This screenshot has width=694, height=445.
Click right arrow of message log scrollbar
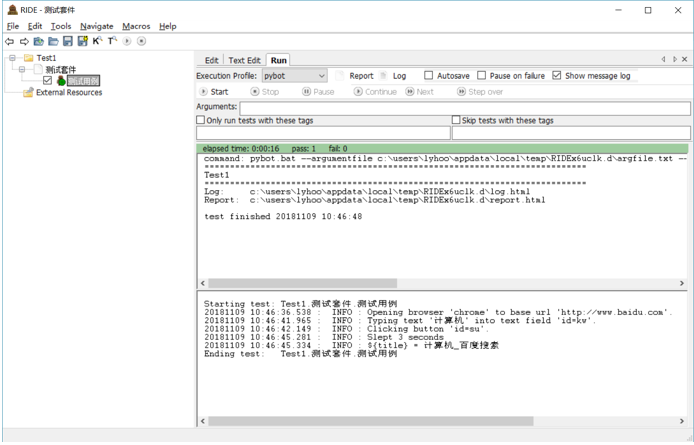point(682,421)
